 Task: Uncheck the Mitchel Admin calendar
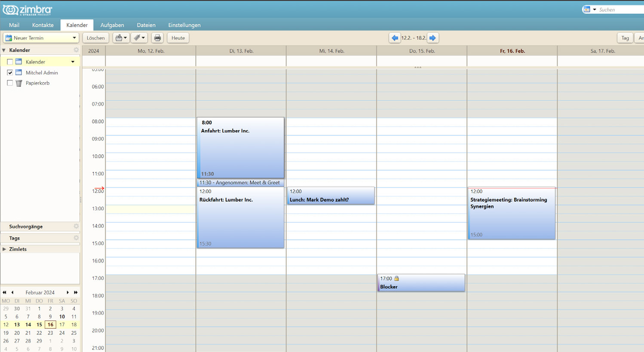[10, 73]
